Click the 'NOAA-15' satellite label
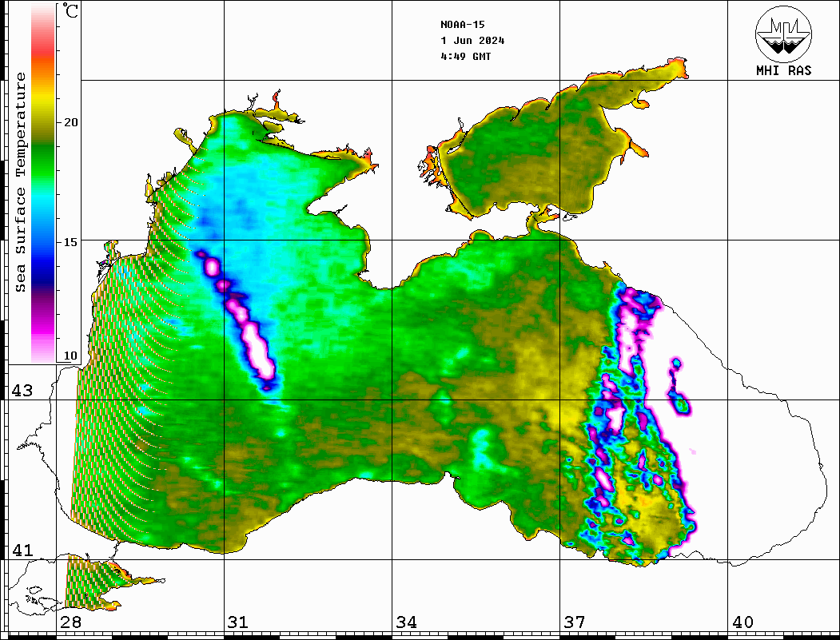Image resolution: width=840 pixels, height=640 pixels. (x=462, y=25)
